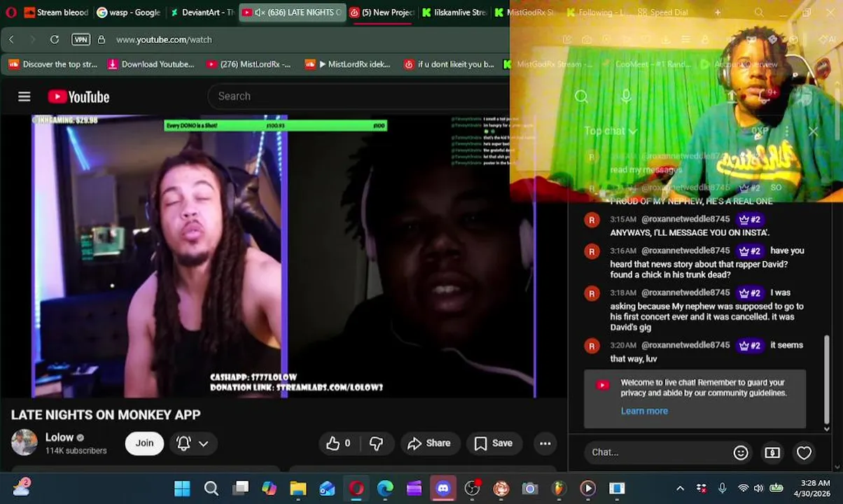Viewport: 843px width, 504px height.
Task: Open the YouTube hamburger guide menu
Action: click(x=25, y=97)
